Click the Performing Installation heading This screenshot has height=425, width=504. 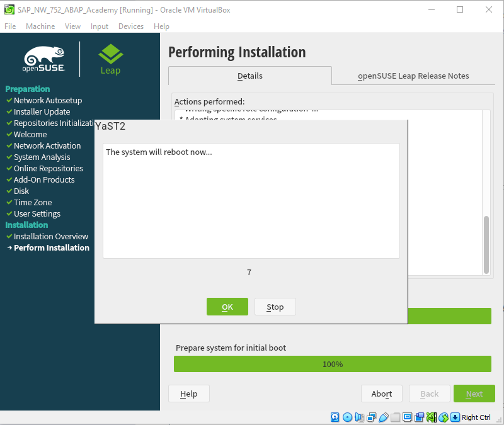[x=238, y=52]
